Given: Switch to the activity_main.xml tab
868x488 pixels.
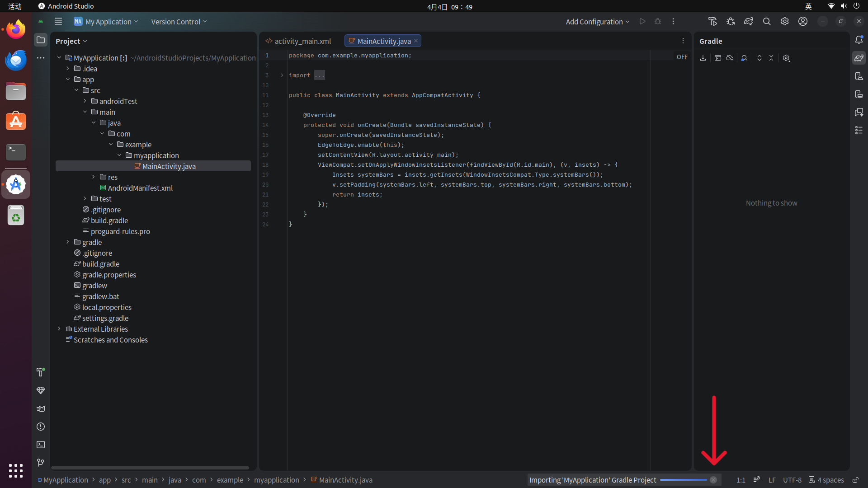Looking at the screenshot, I should click(302, 41).
